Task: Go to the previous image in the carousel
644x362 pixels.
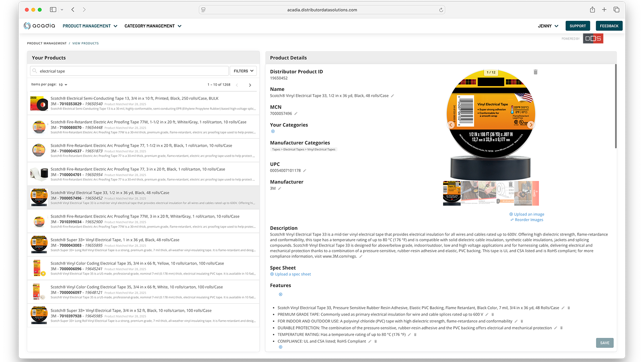Action: click(450, 125)
